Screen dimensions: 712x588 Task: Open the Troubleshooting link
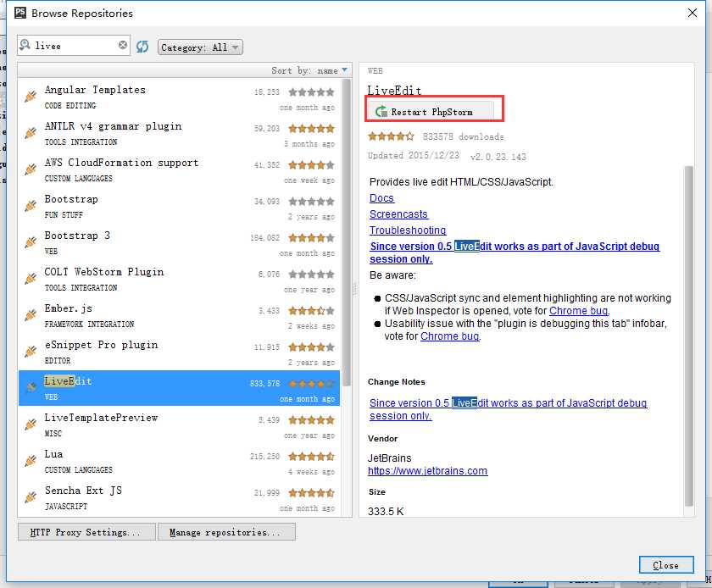point(408,230)
